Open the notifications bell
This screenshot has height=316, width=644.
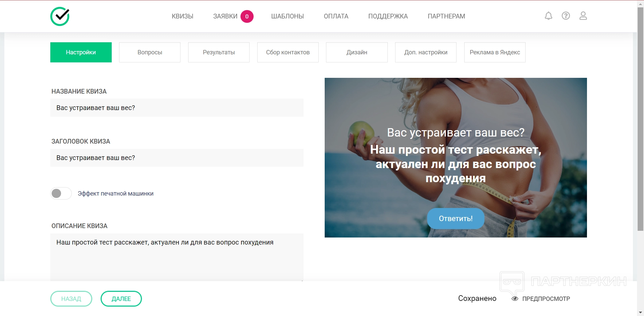coord(548,16)
